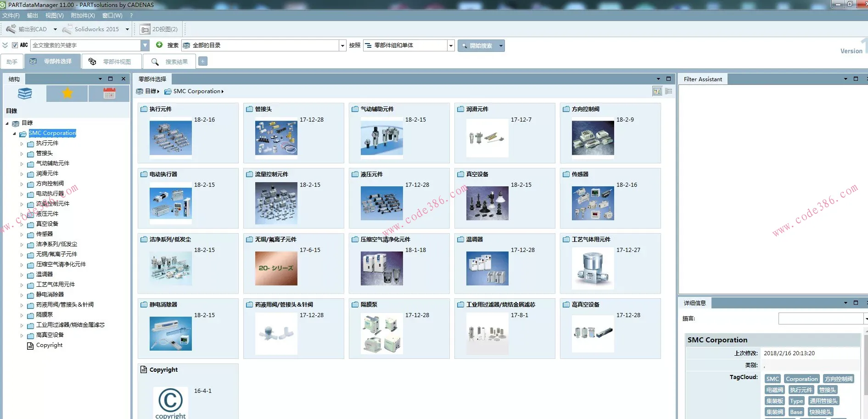Open the Copyright document thumbnail
Screen dimensions: 868x419
(171, 403)
